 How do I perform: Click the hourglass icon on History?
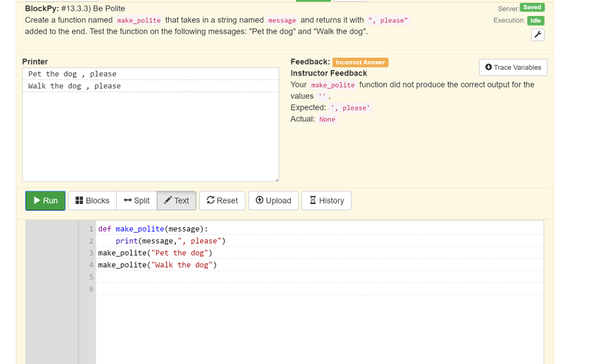[x=311, y=200]
